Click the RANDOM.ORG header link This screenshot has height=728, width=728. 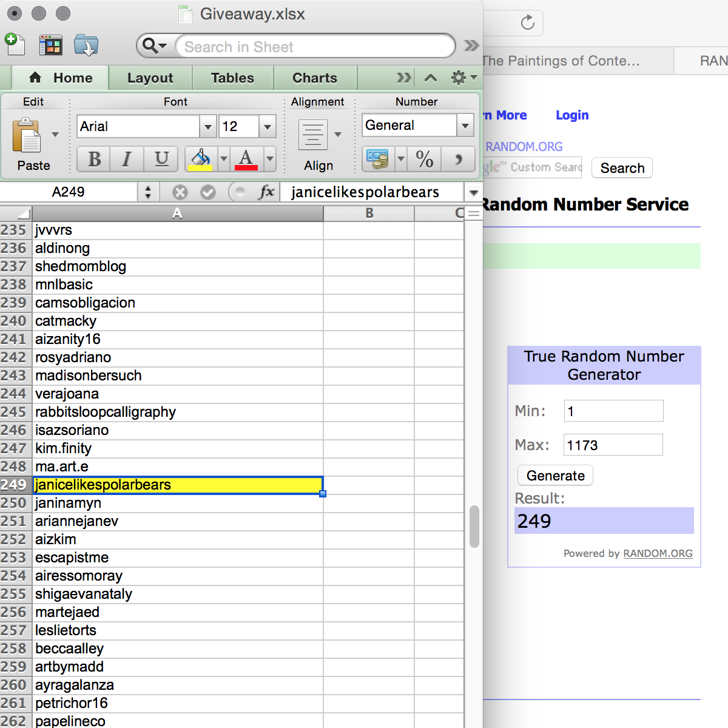tap(524, 147)
